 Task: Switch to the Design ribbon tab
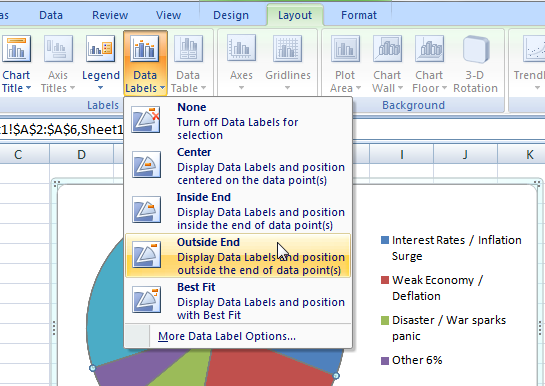pos(231,15)
